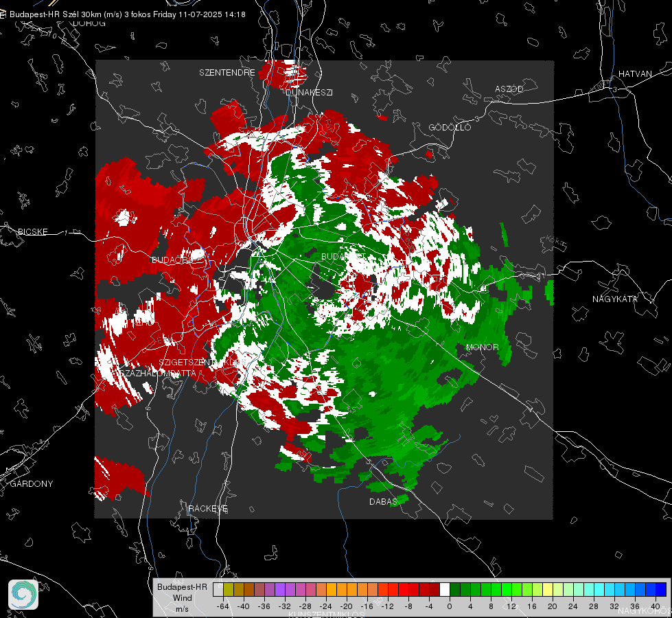Select the grey first swatch in legend
The width and height of the screenshot is (672, 618).
coord(218,589)
